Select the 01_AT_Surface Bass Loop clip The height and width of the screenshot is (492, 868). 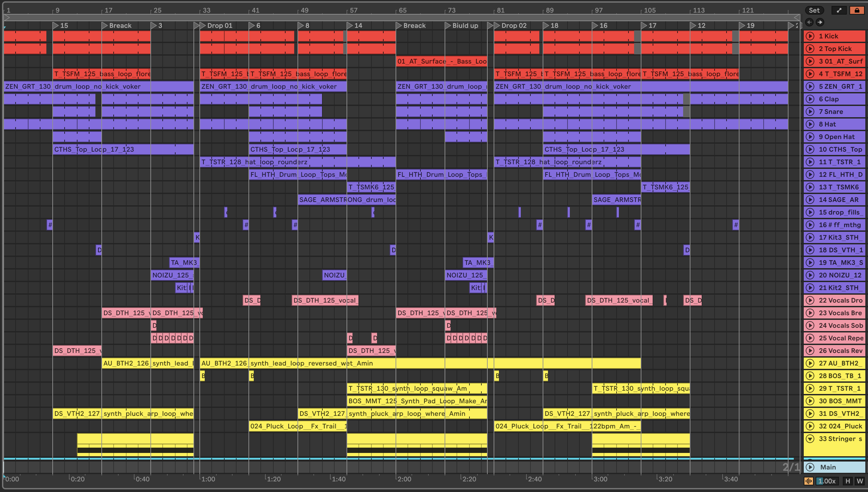tap(441, 61)
